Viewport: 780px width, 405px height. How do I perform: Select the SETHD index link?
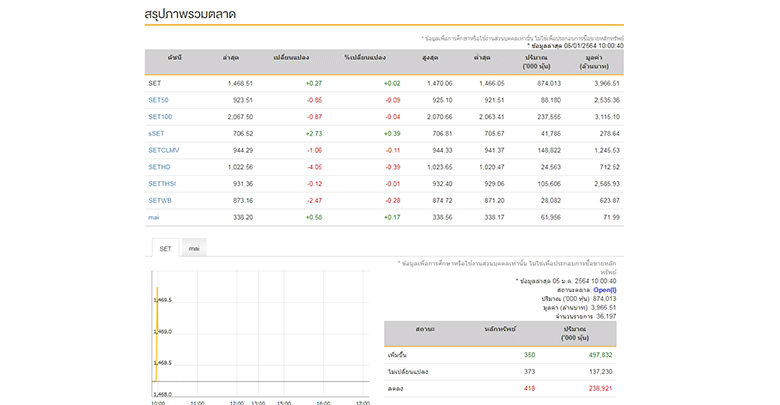coord(159,166)
